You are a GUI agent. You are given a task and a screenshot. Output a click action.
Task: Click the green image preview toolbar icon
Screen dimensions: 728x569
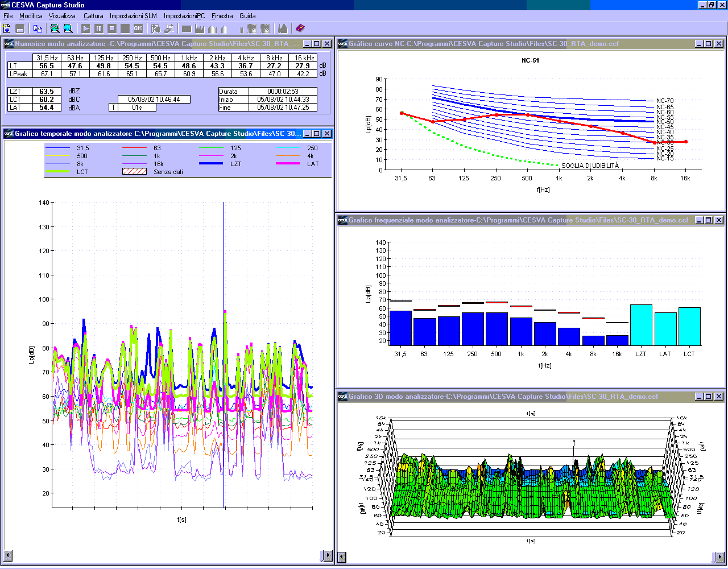click(x=54, y=28)
